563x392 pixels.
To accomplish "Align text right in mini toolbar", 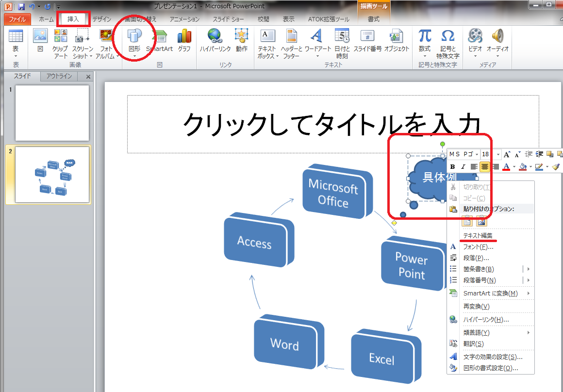I will click(x=496, y=166).
